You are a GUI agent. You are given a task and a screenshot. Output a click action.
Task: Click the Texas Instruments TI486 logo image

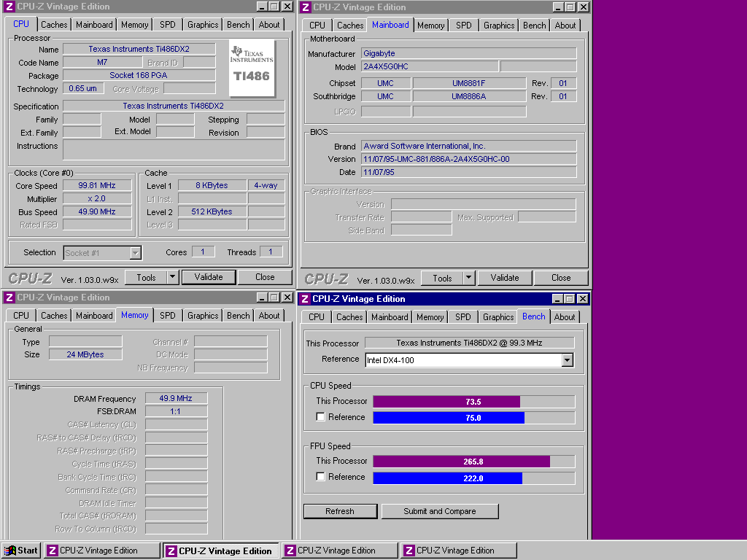[x=252, y=68]
